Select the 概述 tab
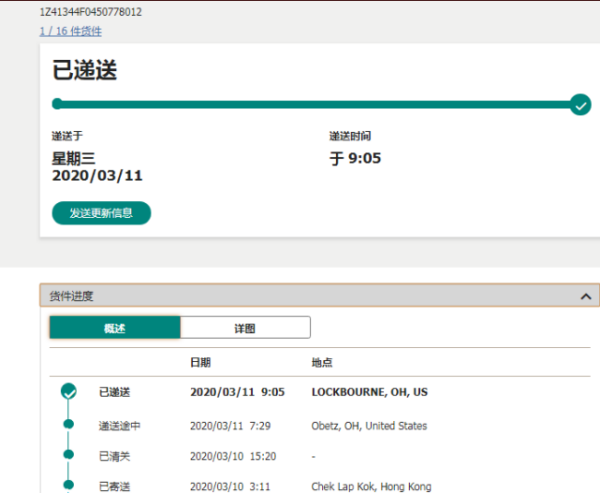The height and width of the screenshot is (493, 600). (x=115, y=328)
